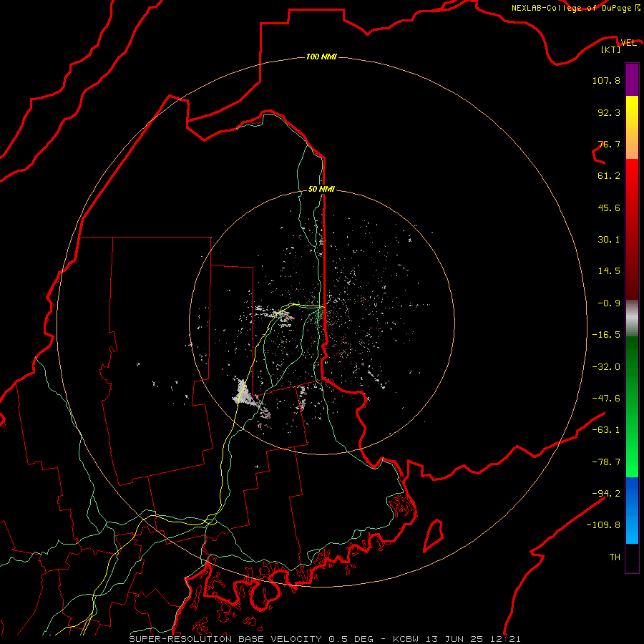
Task: Click the -63.1 velocity scale value
Action: [606, 430]
